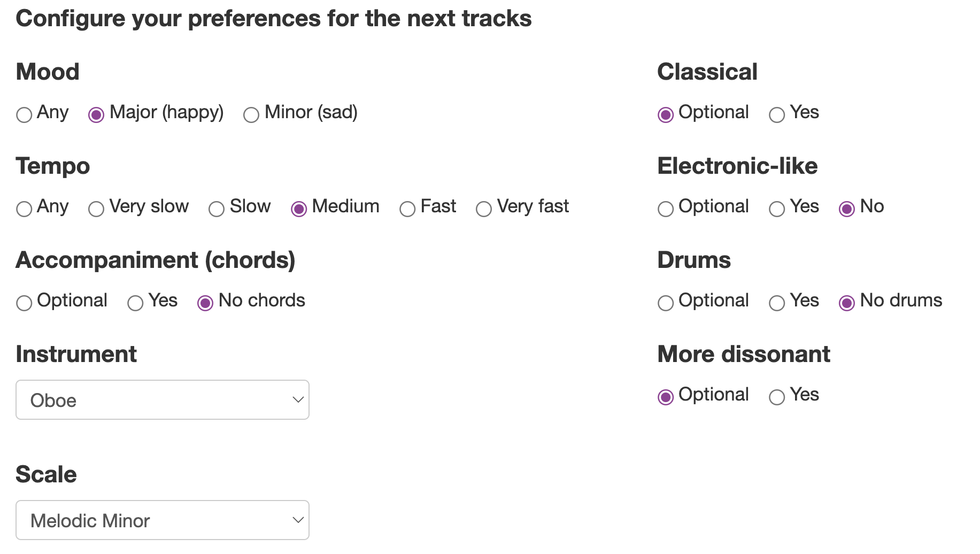Viewport: 980px width, 554px height.
Task: Select Major (happy) mood
Action: [96, 115]
